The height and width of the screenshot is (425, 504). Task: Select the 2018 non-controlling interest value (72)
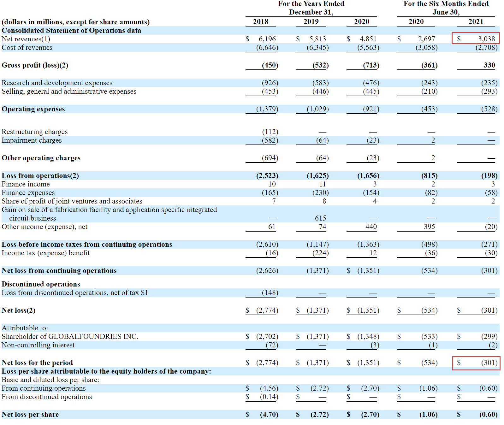(272, 345)
